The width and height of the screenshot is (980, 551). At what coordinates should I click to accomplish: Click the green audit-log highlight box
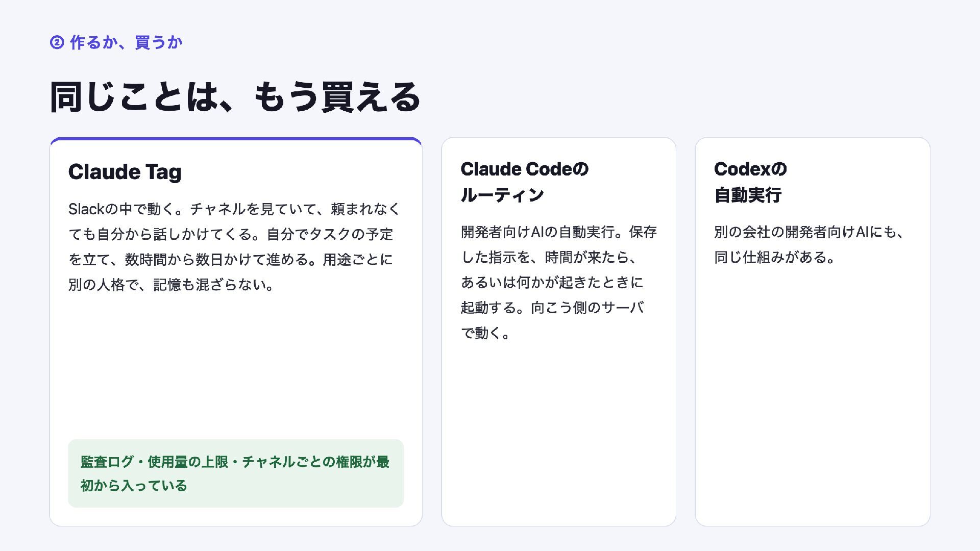[236, 473]
